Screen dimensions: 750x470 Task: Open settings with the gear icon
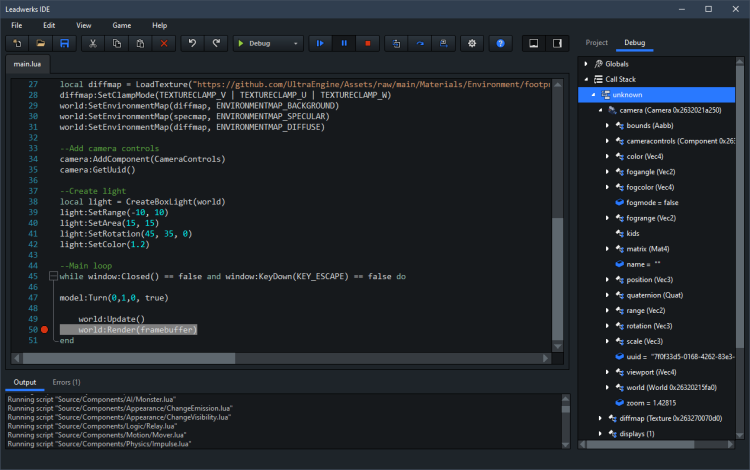tap(472, 44)
